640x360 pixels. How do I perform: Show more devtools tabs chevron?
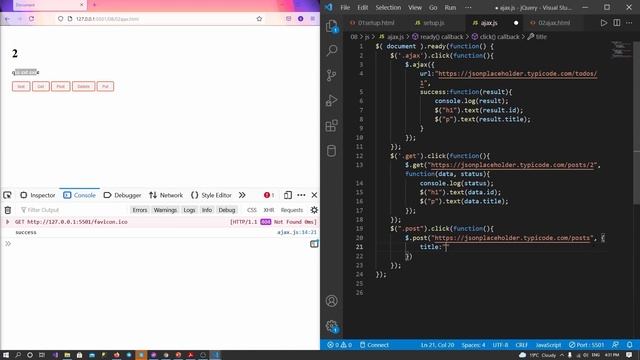point(242,195)
